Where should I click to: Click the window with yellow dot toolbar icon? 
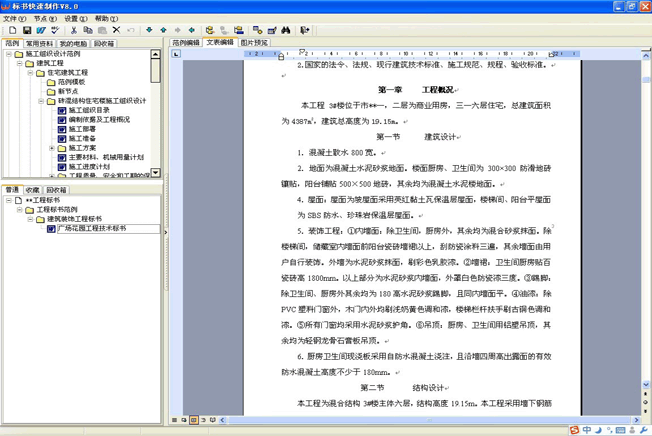pos(257,30)
